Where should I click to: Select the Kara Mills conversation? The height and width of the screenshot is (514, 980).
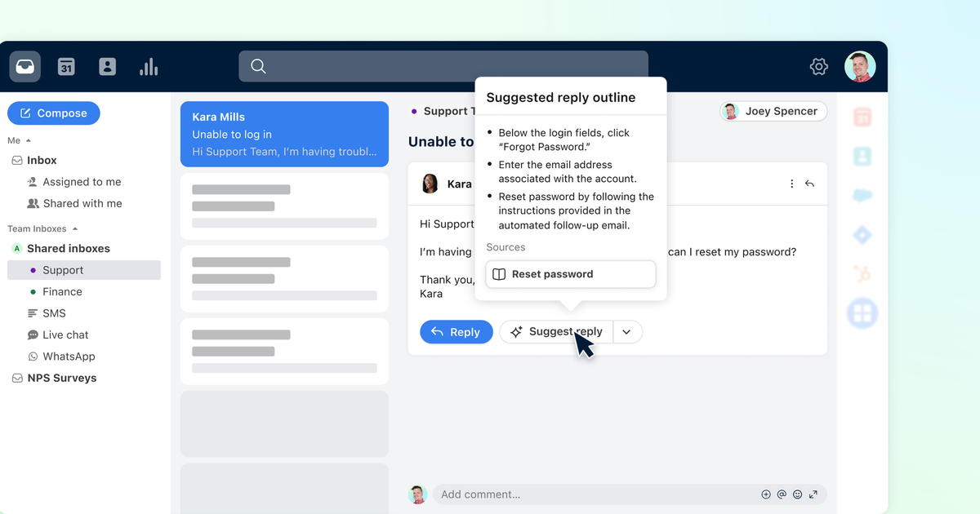[x=284, y=133]
